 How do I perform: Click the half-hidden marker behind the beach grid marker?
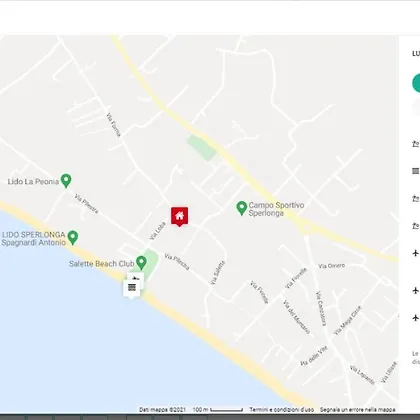pyautogui.click(x=137, y=276)
